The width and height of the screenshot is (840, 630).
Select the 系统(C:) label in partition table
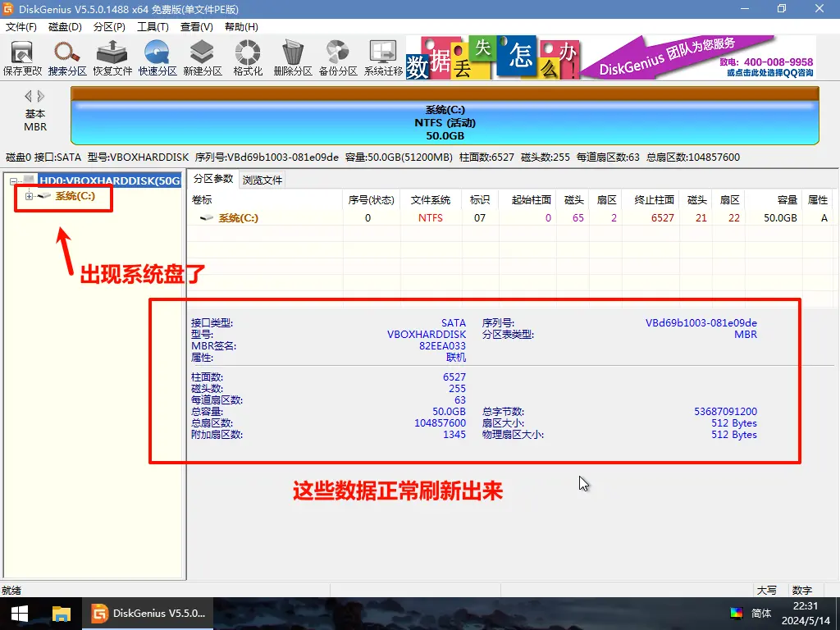pos(239,218)
